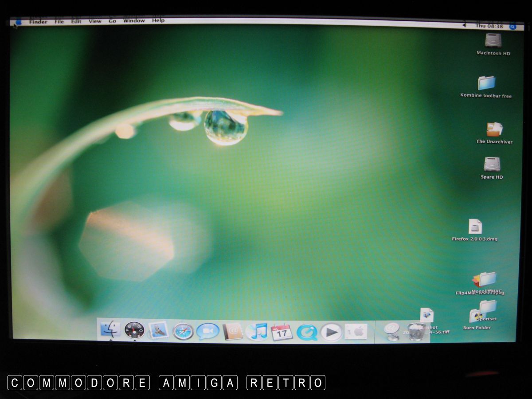Select the Macintosh HD drive icon
Screen dimensions: 532x399
point(493,41)
